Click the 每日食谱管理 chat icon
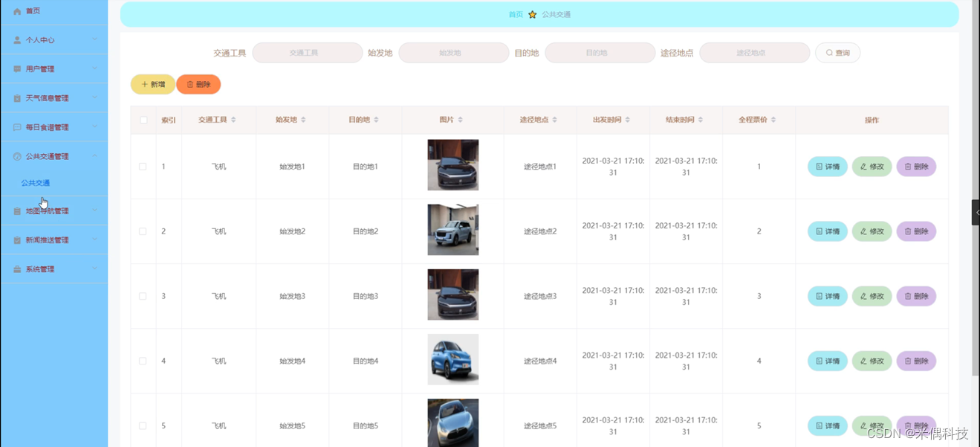 point(17,127)
